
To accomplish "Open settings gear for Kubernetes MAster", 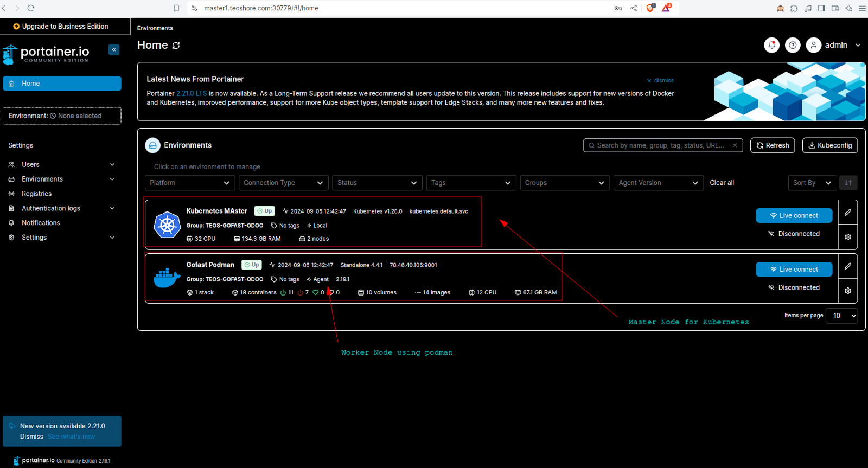I will [x=848, y=237].
